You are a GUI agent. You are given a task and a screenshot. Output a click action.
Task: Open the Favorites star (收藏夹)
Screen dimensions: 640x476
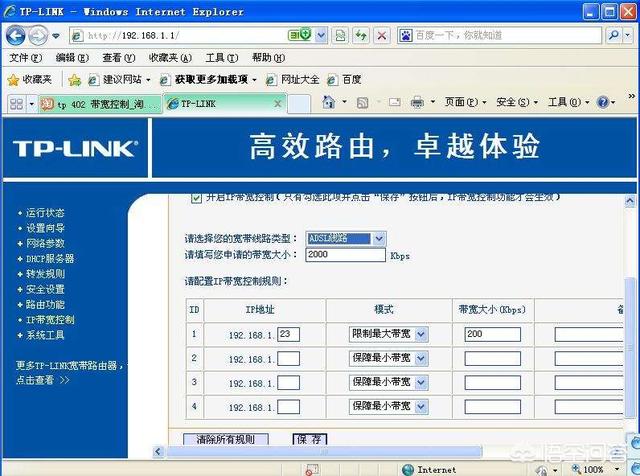[x=30, y=79]
